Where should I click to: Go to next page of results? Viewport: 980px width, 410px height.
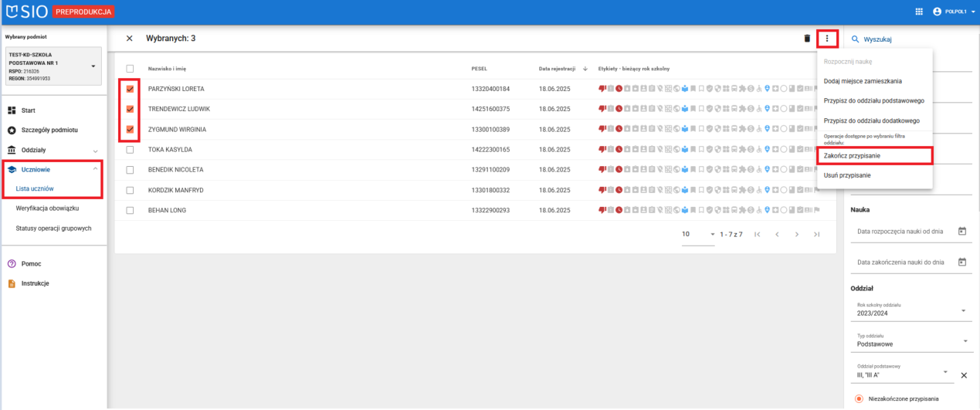[796, 234]
